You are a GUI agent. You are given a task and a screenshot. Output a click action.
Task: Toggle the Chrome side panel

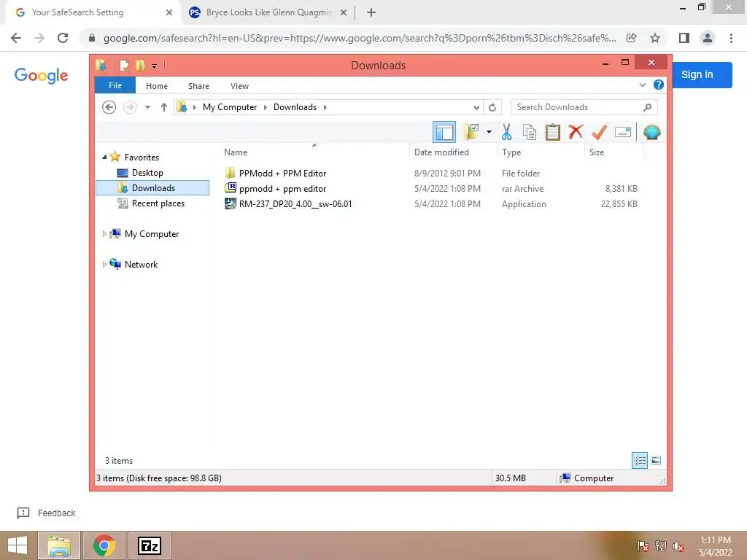click(x=684, y=38)
